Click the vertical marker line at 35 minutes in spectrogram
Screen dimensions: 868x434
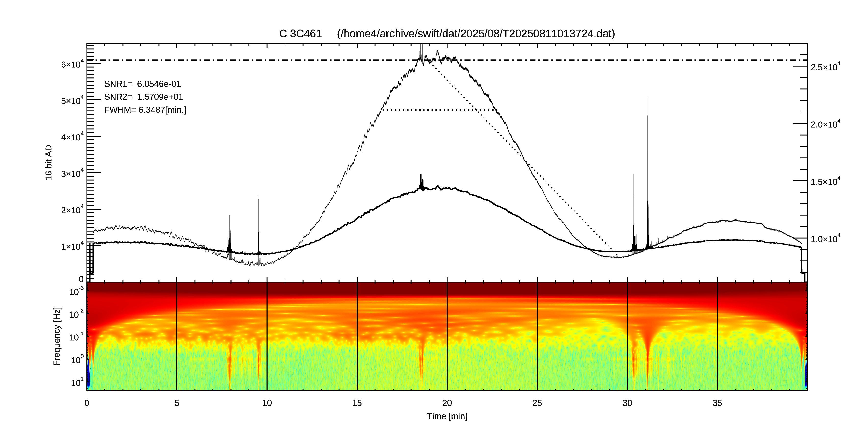coord(717,336)
